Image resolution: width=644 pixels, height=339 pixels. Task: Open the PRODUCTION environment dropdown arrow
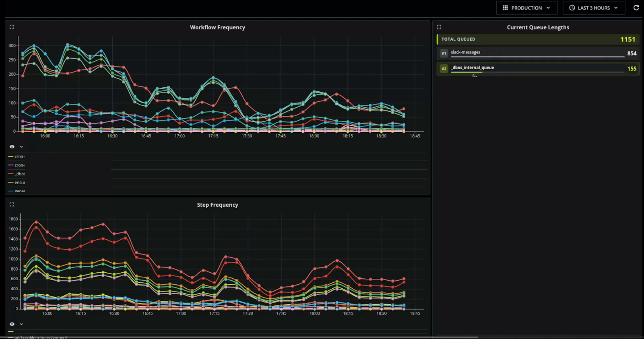point(548,8)
